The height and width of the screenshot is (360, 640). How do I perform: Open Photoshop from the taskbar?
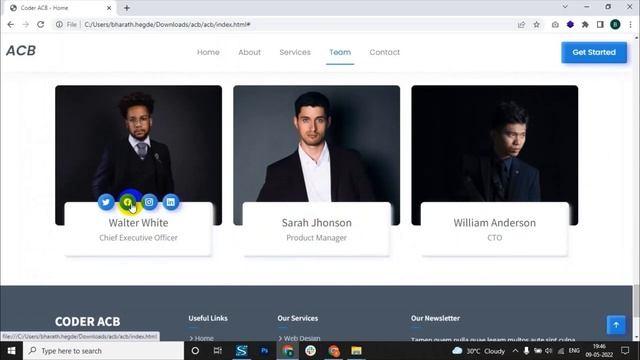[264, 351]
